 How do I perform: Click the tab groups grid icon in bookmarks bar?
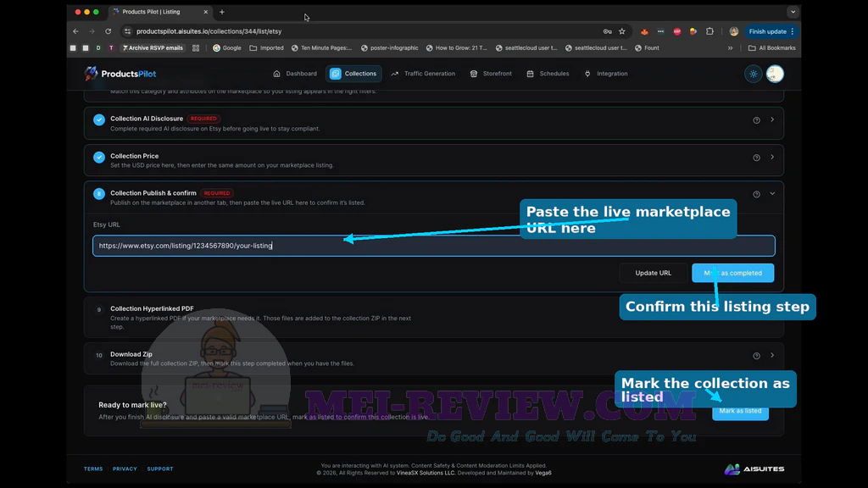196,48
